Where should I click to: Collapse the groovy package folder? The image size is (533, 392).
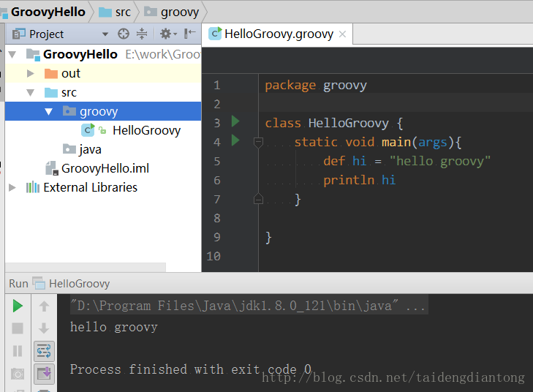tap(48, 111)
